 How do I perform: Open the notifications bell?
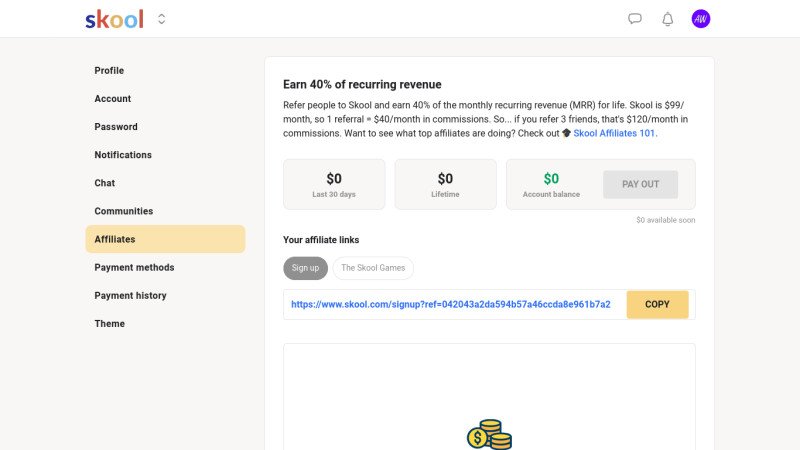point(668,19)
